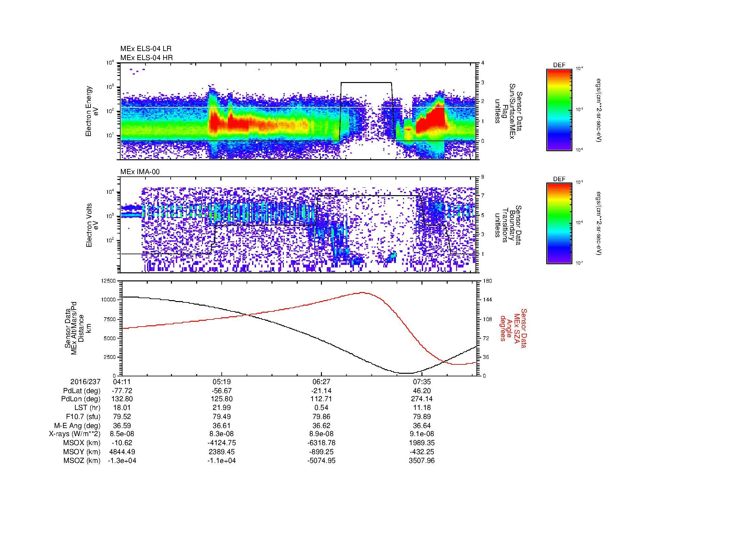Click the lower DEF color bar for IMA
756x534 pixels.
(559, 224)
